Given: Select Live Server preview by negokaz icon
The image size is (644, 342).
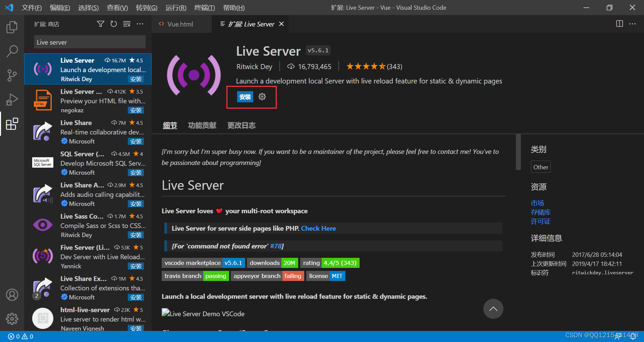Looking at the screenshot, I should pos(43,100).
